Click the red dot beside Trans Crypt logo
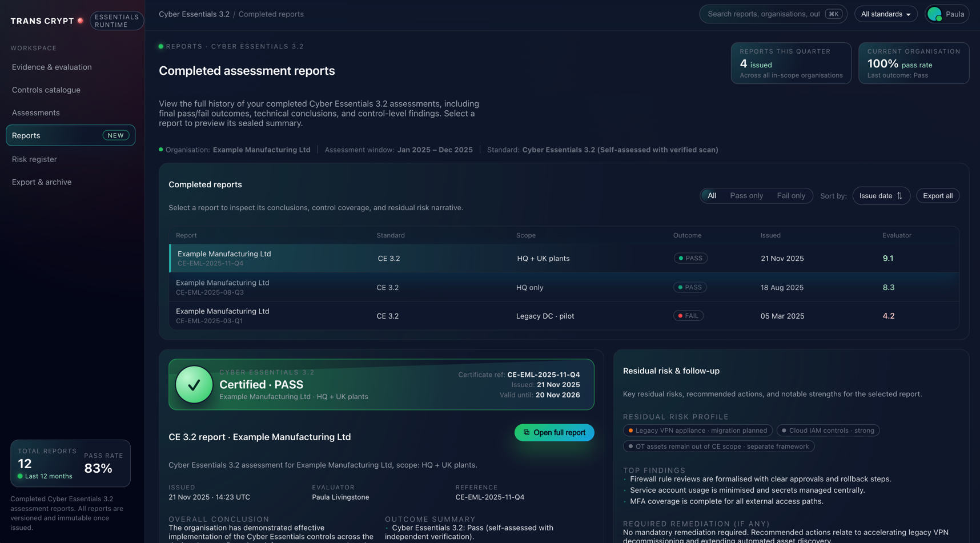This screenshot has height=543, width=980. (x=81, y=21)
